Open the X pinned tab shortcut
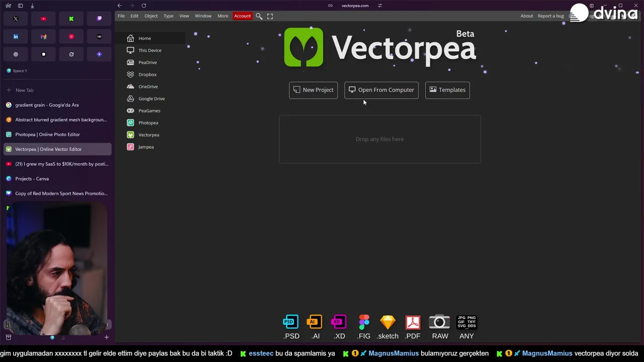 click(16, 19)
